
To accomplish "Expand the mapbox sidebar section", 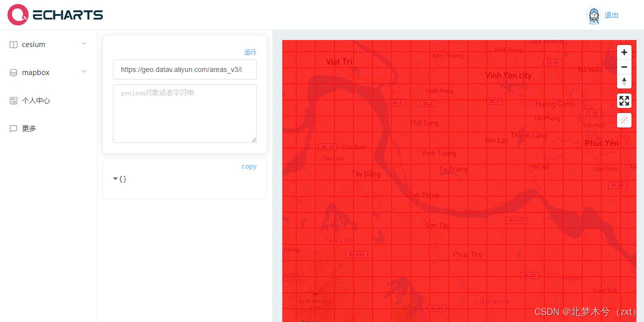I will 84,72.
